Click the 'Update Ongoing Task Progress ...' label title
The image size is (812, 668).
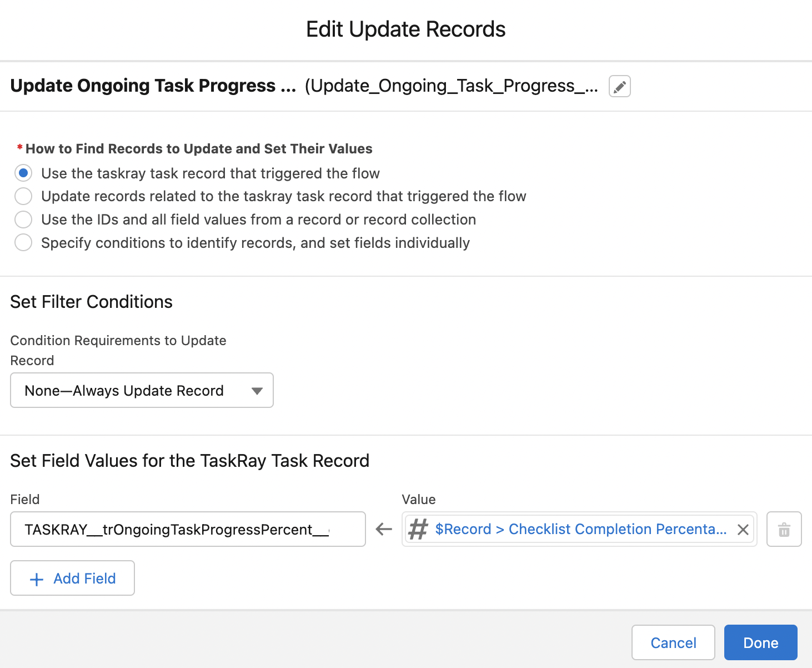click(x=153, y=86)
